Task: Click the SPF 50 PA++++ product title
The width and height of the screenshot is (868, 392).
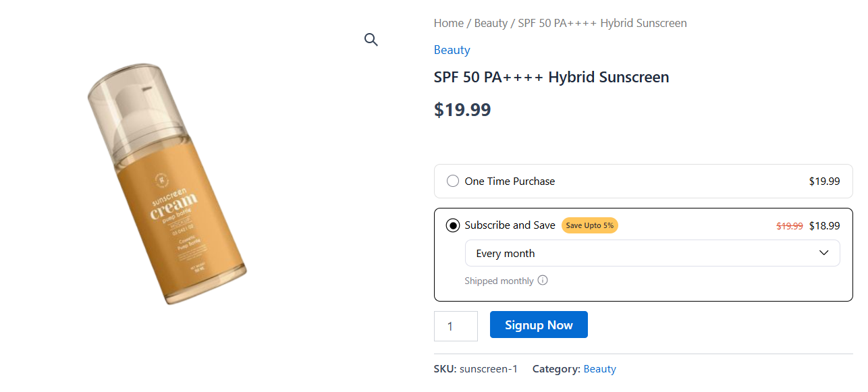Action: (x=551, y=77)
